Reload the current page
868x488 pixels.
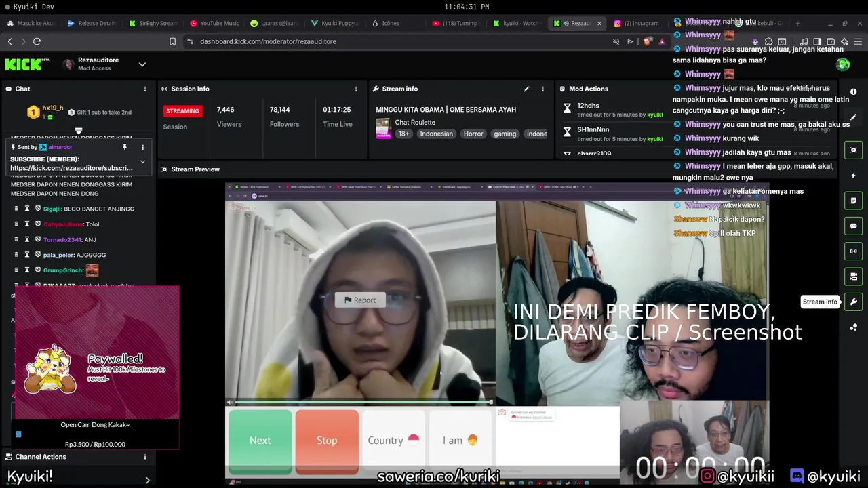coord(37,41)
